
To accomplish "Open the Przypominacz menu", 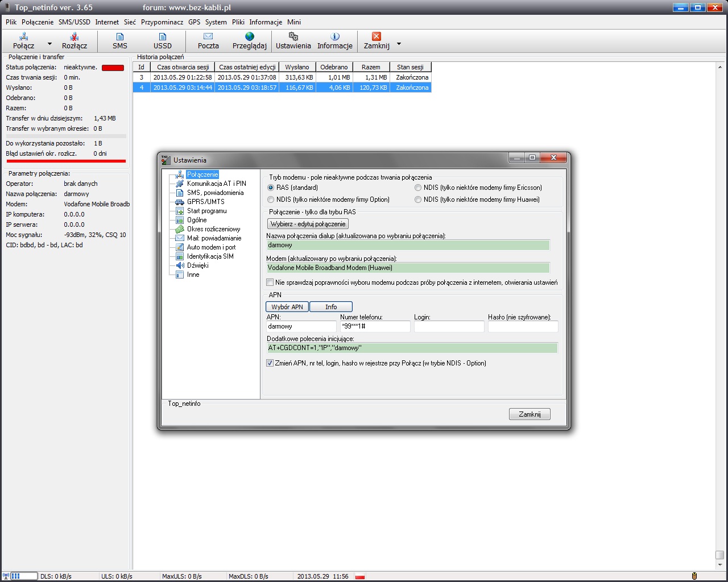I will pyautogui.click(x=162, y=22).
